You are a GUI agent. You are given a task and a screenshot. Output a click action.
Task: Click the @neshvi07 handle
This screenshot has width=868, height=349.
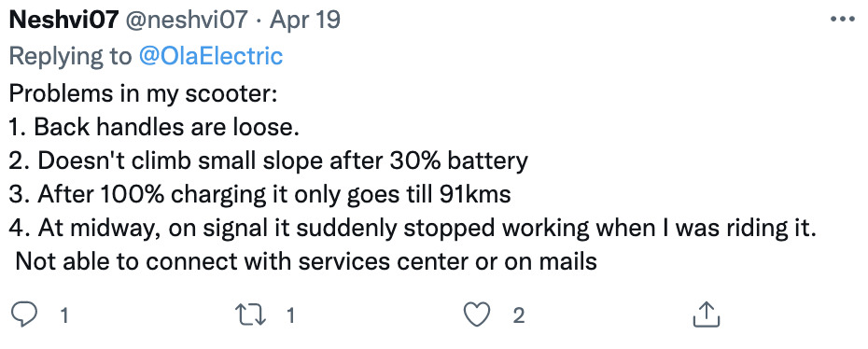click(x=187, y=21)
